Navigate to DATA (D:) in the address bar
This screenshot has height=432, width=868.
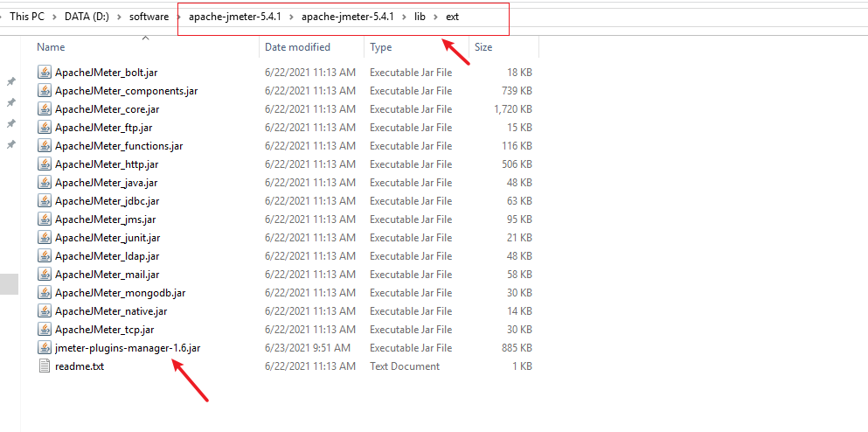click(87, 17)
